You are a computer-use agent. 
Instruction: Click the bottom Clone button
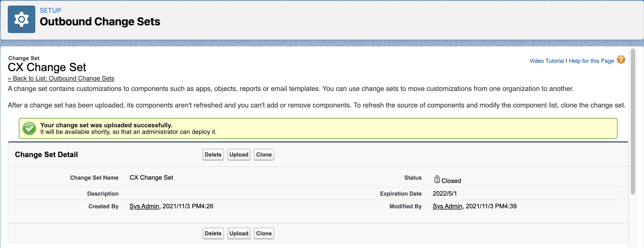(264, 233)
